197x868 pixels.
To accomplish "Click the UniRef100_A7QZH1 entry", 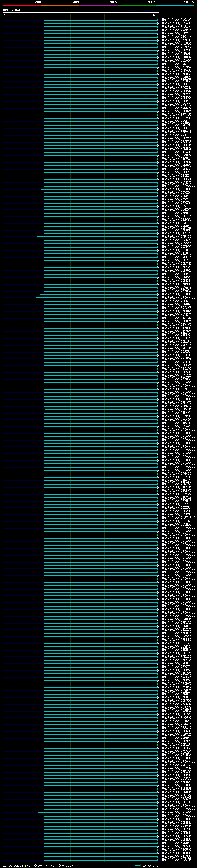I will (x=177, y=88).
